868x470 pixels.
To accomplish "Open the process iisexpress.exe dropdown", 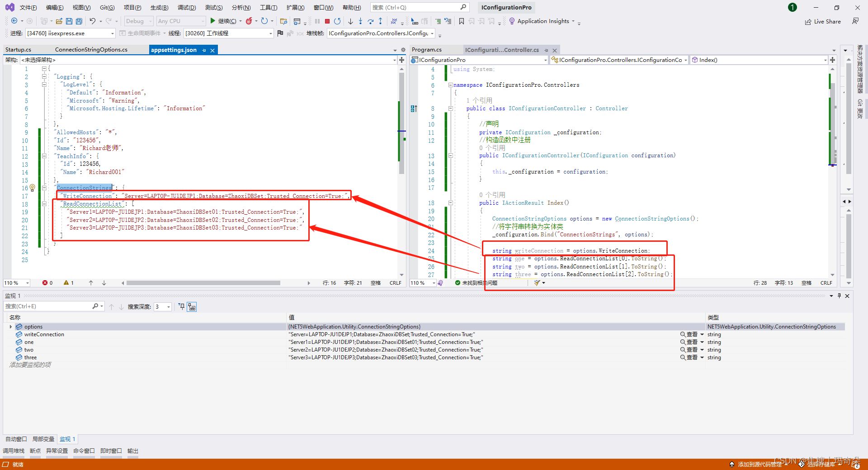I will (x=113, y=33).
